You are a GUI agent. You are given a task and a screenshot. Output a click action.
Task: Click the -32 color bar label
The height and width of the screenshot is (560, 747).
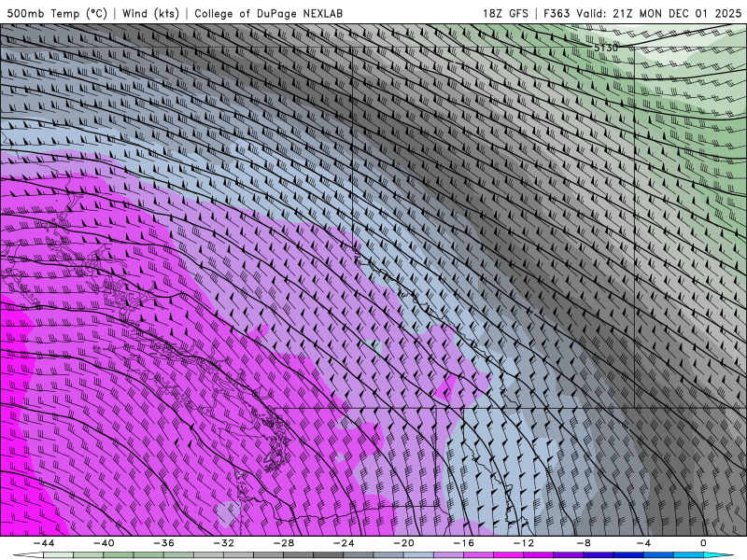(x=223, y=543)
